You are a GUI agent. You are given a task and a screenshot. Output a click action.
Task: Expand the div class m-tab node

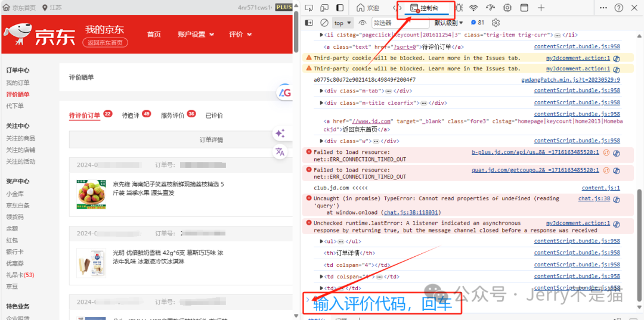[321, 91]
